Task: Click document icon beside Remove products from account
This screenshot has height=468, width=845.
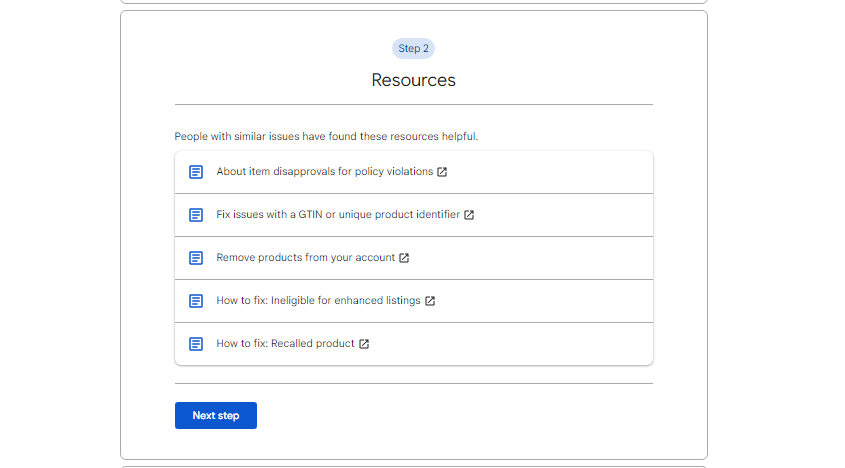Action: (x=196, y=258)
